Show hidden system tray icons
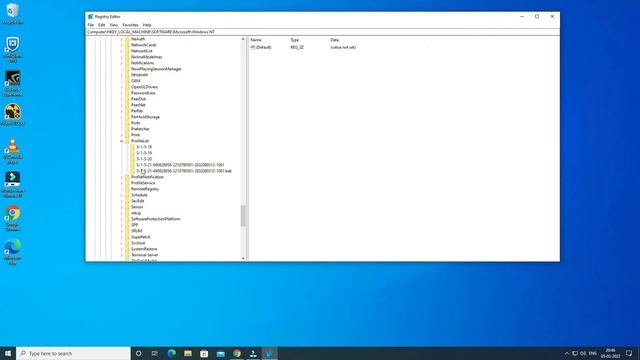Screen dimensions: 640x360 [567, 353]
